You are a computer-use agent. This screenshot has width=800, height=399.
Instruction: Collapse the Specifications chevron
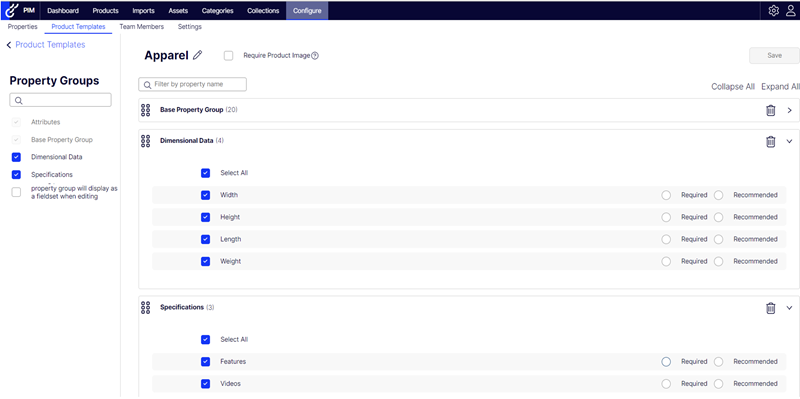click(789, 308)
